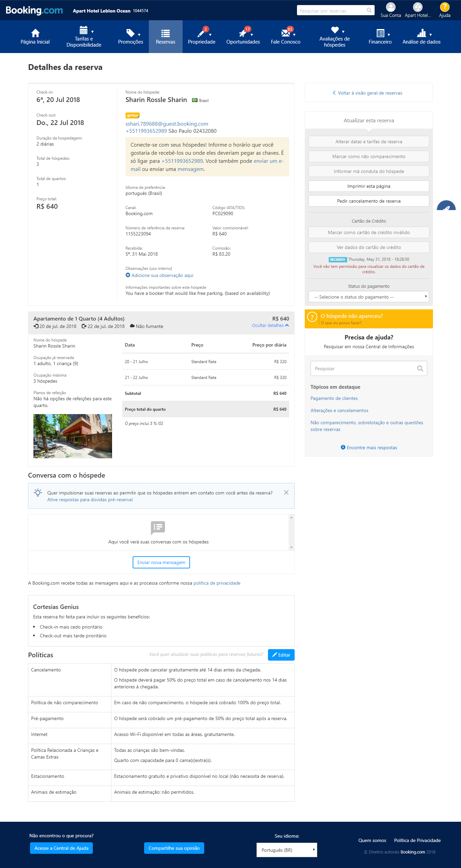Click the Fale Conosco envelope icon

tap(286, 33)
